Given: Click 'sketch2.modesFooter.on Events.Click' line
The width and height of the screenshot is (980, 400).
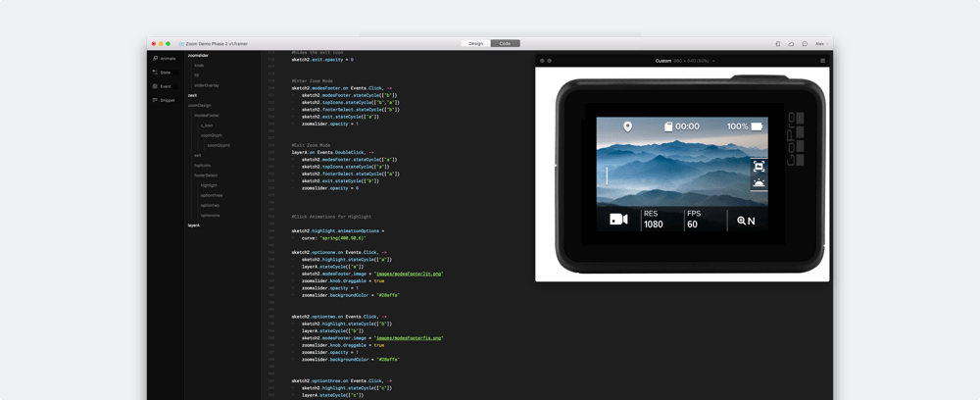Looking at the screenshot, I should coord(343,88).
